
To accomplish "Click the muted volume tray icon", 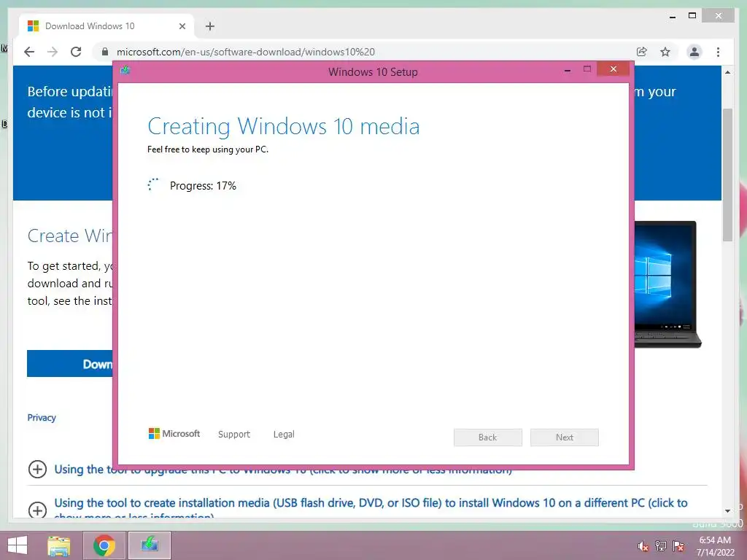I will 643,546.
